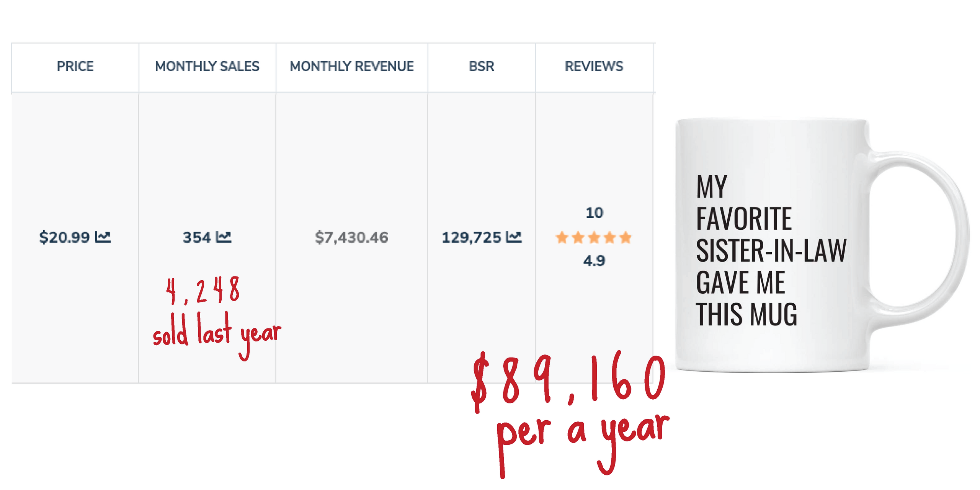Sort by the REVIEWS column header
This screenshot has width=980, height=490.
click(x=594, y=66)
